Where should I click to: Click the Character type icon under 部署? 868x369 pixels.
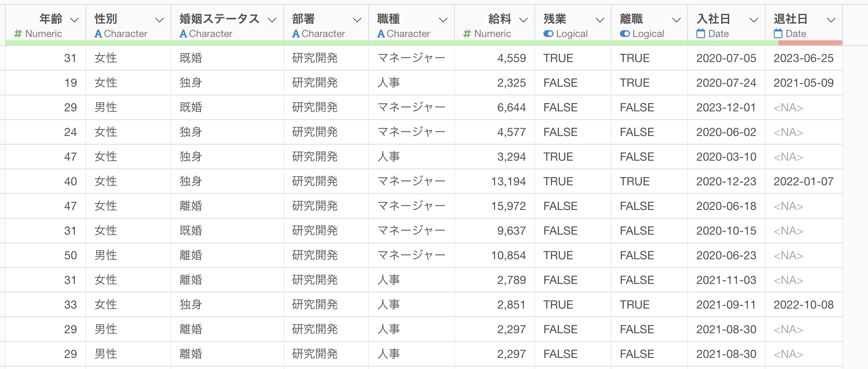point(296,34)
